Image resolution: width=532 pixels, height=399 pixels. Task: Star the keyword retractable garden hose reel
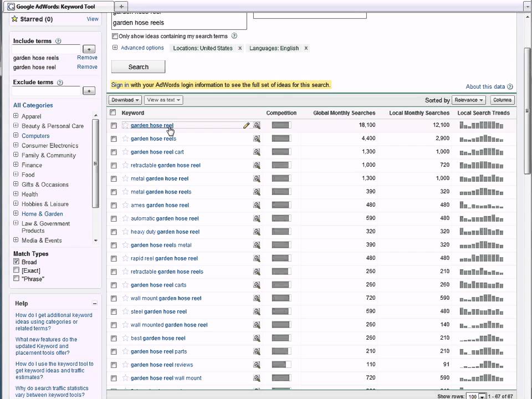[x=126, y=165]
